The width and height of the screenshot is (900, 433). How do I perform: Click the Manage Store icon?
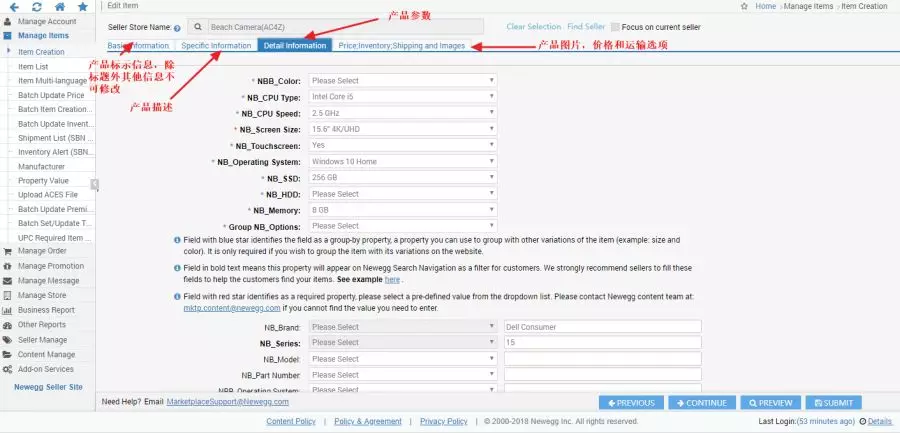tap(7, 295)
